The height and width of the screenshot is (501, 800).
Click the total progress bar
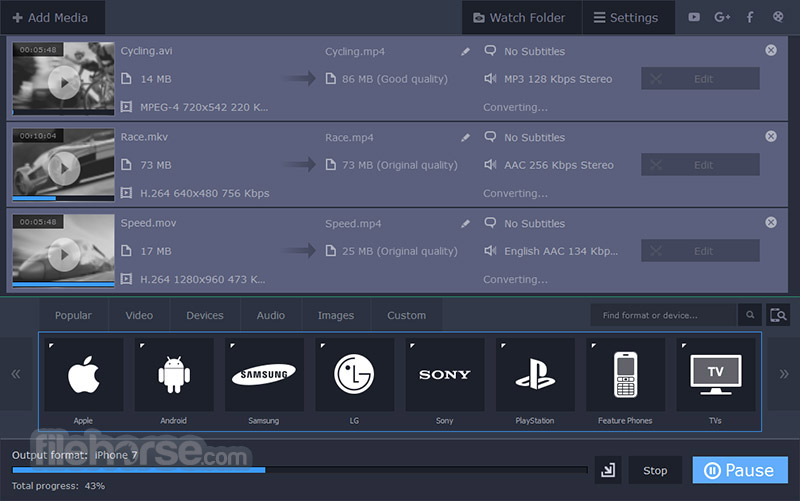(x=300, y=470)
